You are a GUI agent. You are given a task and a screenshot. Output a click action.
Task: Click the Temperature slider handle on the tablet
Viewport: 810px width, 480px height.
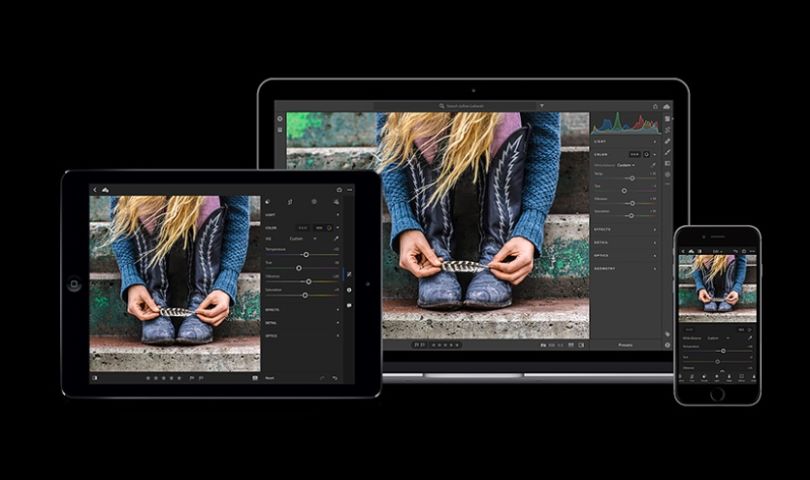coord(305,254)
